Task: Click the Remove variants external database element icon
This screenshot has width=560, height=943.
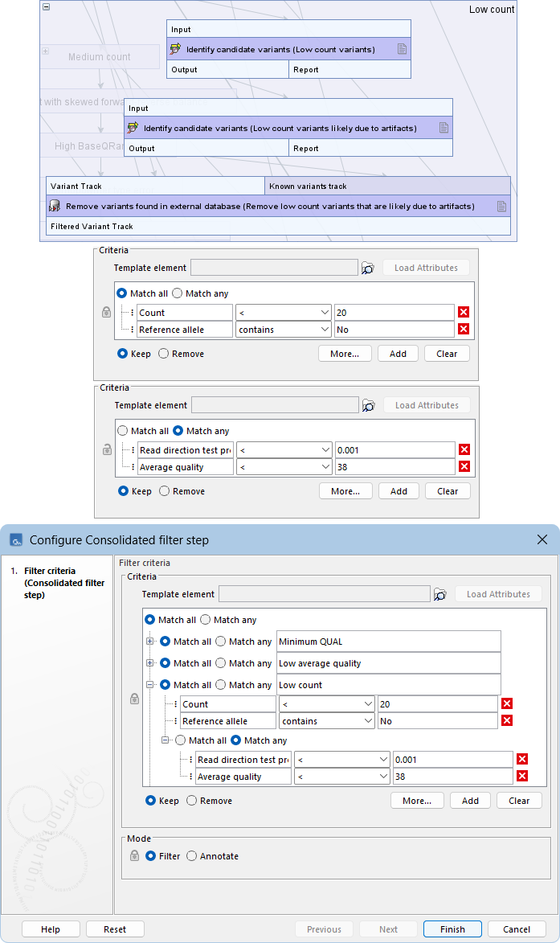Action: pyautogui.click(x=55, y=207)
